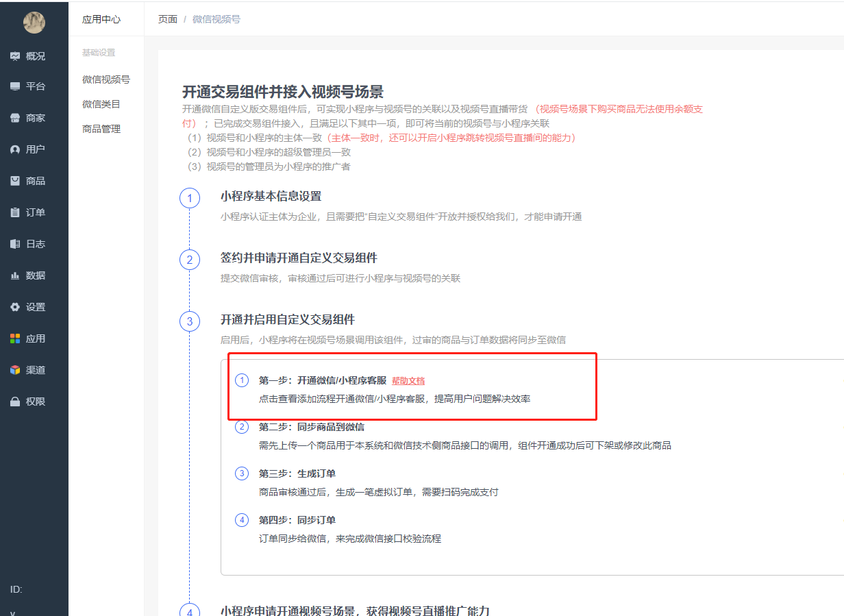This screenshot has width=844, height=616.
Task: Click the 渠道 cube icon
Action: (15, 370)
